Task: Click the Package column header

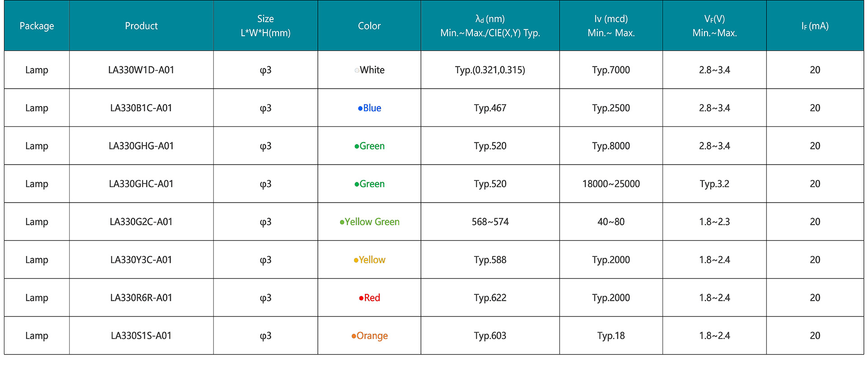Action: [x=37, y=26]
